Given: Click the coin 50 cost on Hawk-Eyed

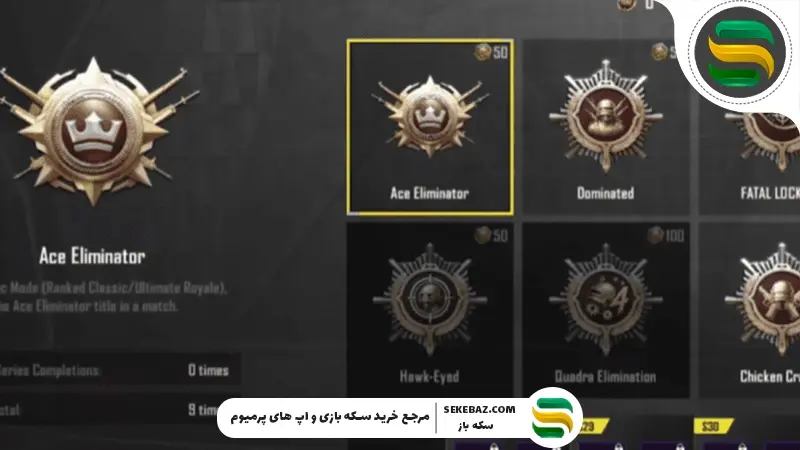Looking at the screenshot, I should (491, 235).
